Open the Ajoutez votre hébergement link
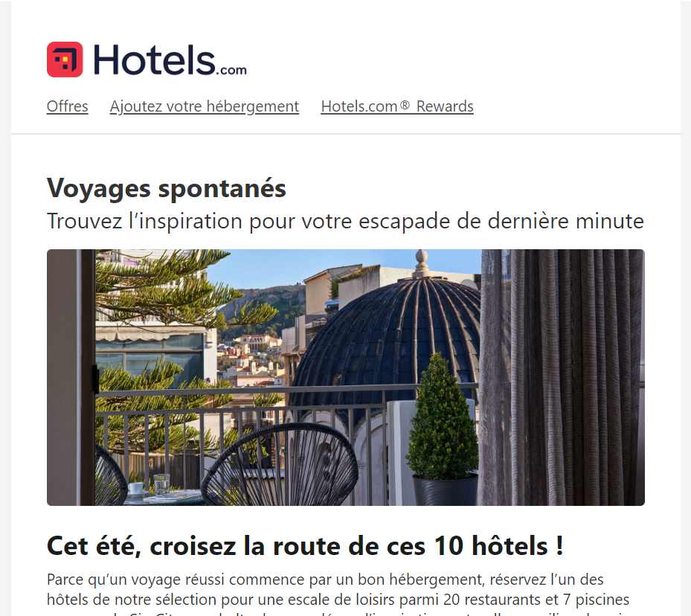Screen dimensions: 691x616 [x=205, y=106]
